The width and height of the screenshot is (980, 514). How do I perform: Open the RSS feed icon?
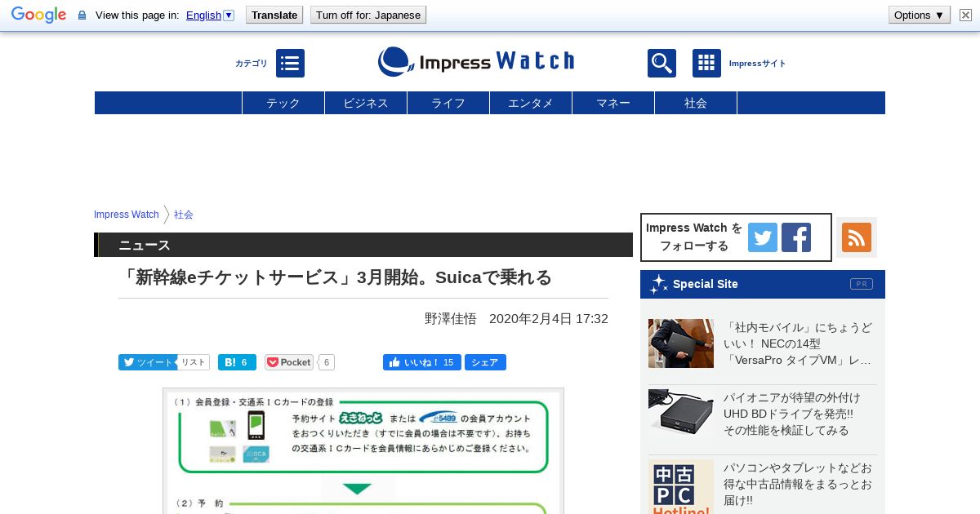click(857, 237)
